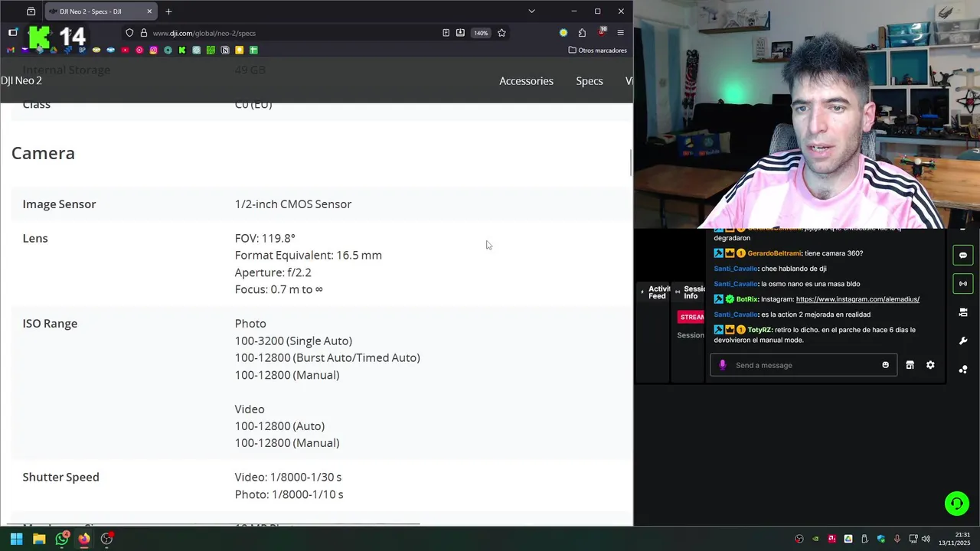980x551 pixels.
Task: Click the broadcast signal icon in stream sidebar
Action: tap(963, 283)
